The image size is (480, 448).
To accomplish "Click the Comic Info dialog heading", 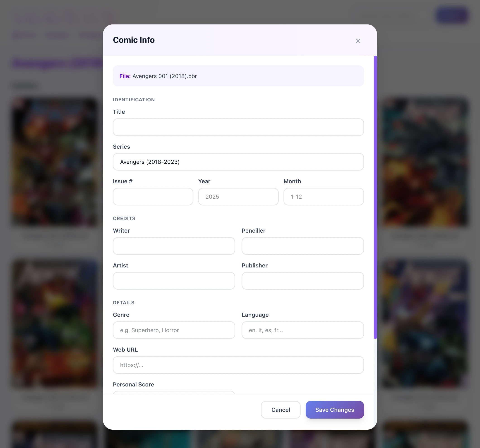I will tap(134, 40).
